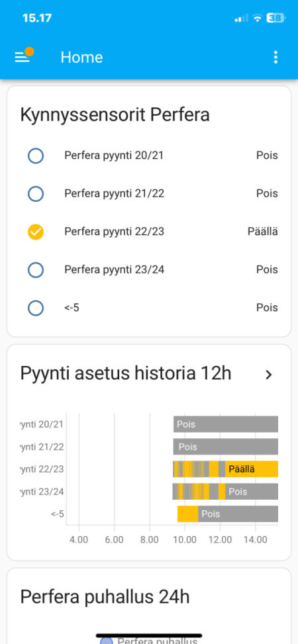Toggle the Perfera pyynti 20/21 circle
The image size is (298, 644).
(x=36, y=156)
